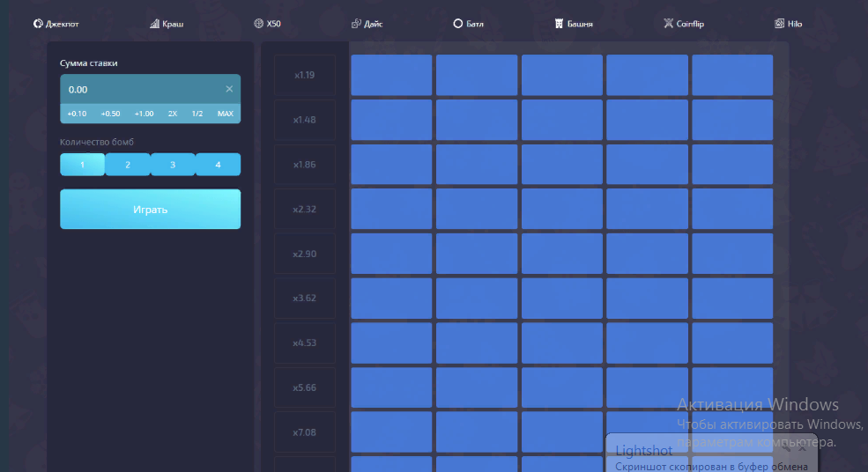This screenshot has width=868, height=472.
Task: Set the bet to MAX
Action: point(226,114)
